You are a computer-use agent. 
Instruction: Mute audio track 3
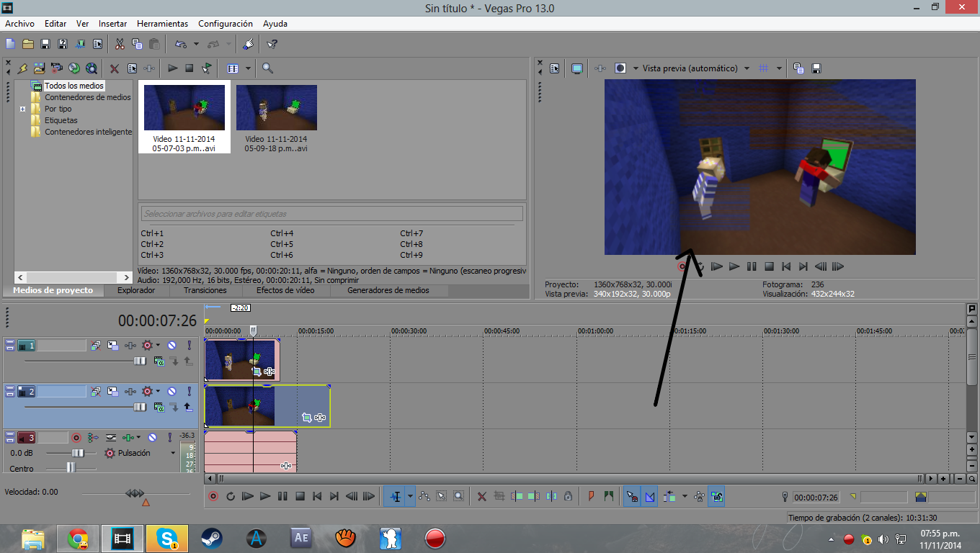click(x=151, y=437)
